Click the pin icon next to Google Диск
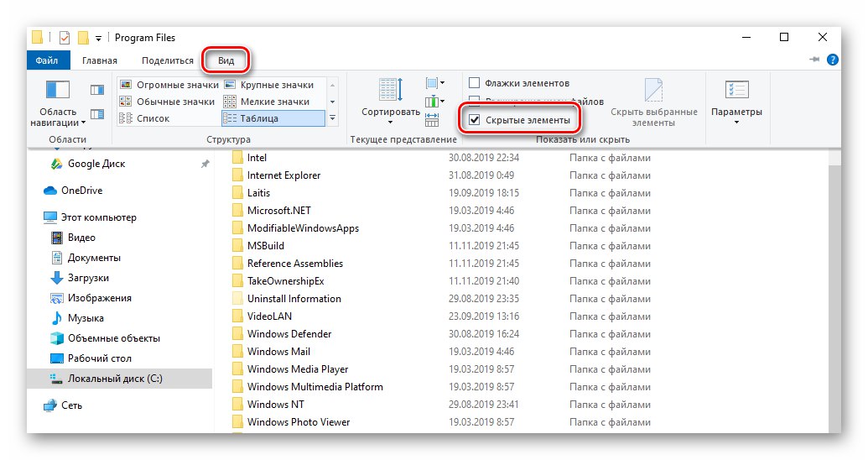868x460 pixels. point(205,164)
